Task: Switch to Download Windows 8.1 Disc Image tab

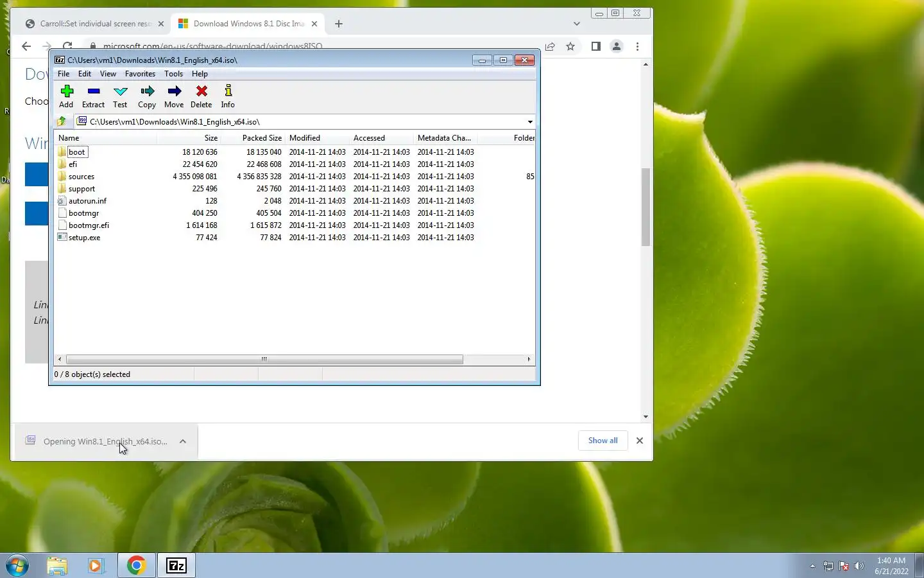Action: 248,24
